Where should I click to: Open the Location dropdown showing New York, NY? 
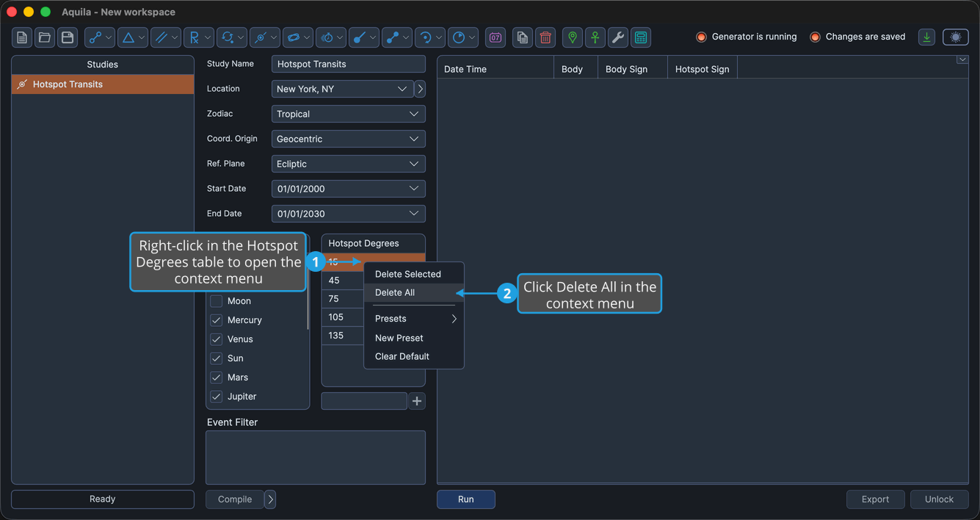[x=343, y=89]
